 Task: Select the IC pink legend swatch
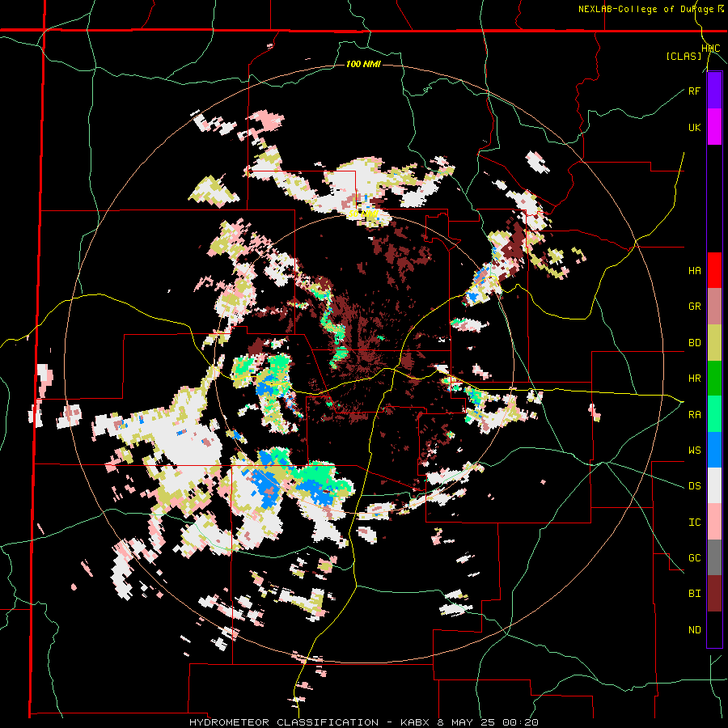714,522
